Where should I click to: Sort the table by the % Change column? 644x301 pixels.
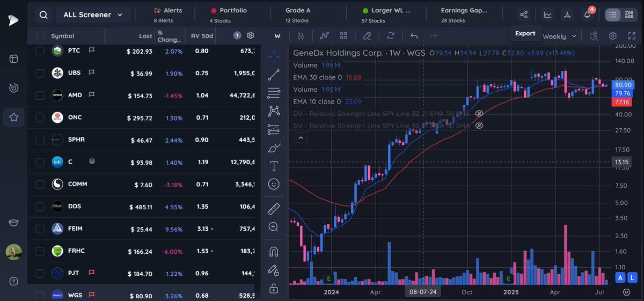[x=169, y=36]
